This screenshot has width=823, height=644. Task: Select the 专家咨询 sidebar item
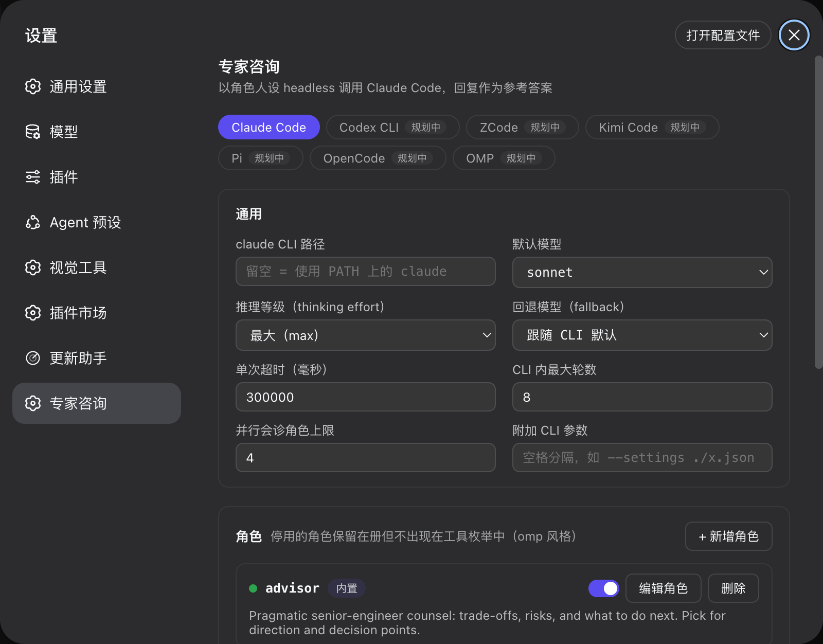click(97, 403)
